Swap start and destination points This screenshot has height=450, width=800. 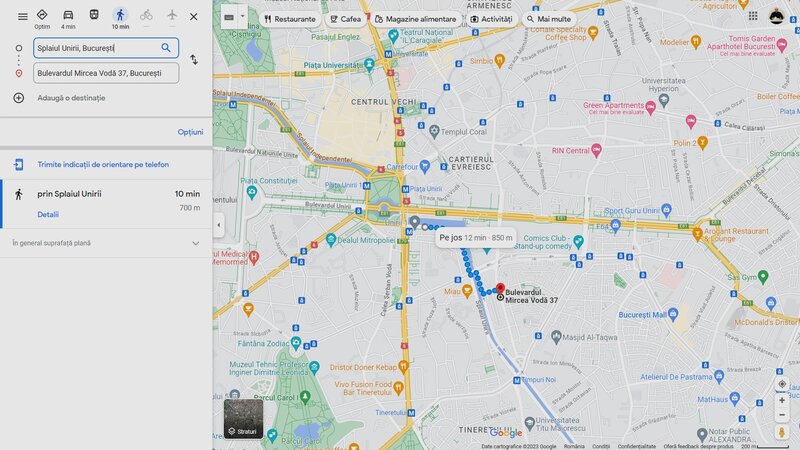tap(194, 60)
